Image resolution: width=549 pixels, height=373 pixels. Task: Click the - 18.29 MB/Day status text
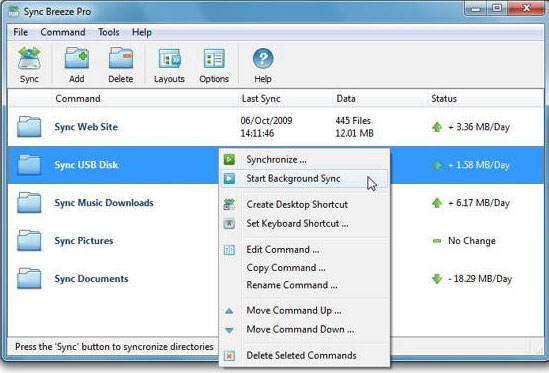pos(480,279)
